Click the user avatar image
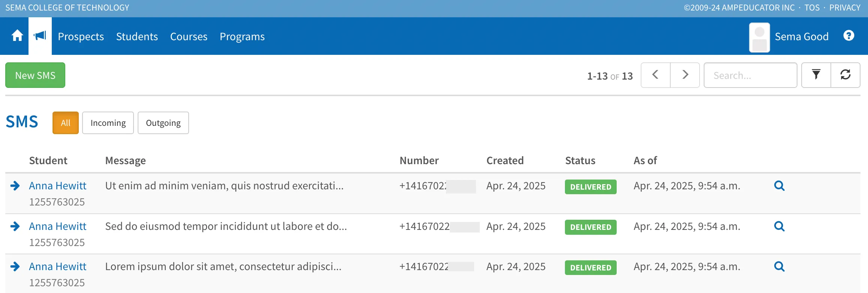Screen dimensions: 868x293 (760, 38)
